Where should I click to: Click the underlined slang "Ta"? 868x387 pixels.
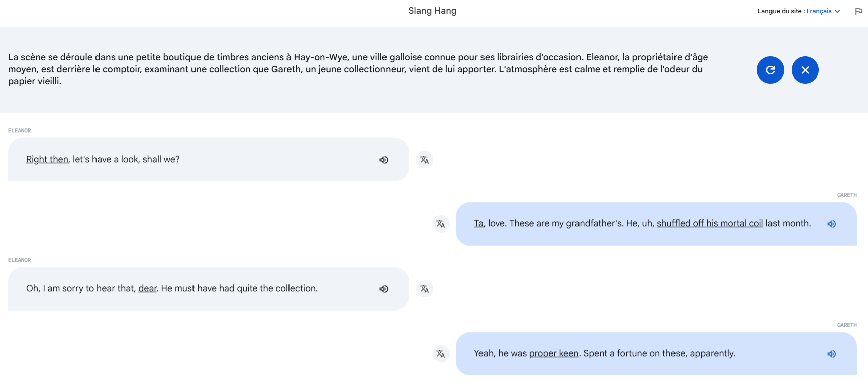[x=478, y=223]
